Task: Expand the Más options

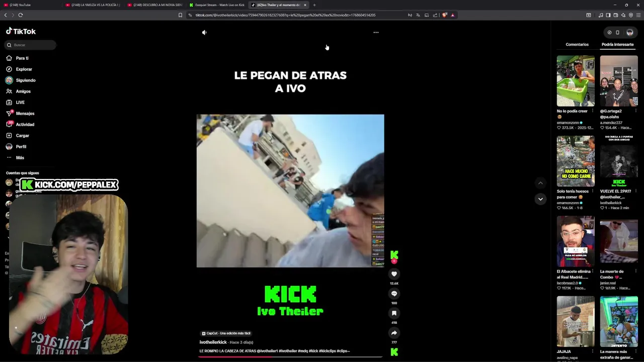Action: point(20,158)
